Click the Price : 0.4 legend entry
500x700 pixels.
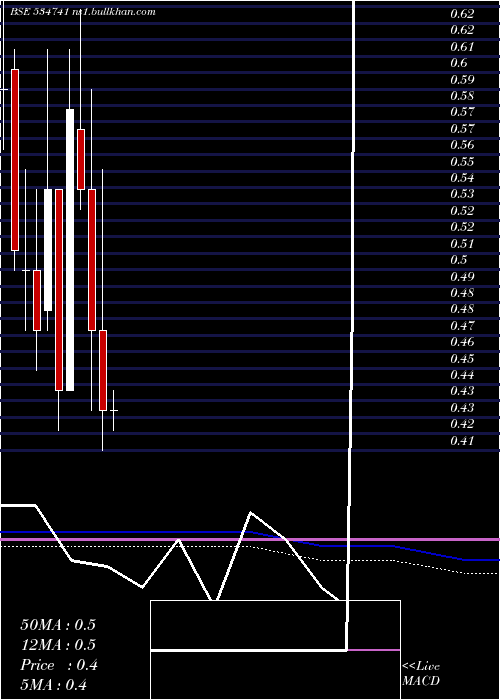[59, 665]
